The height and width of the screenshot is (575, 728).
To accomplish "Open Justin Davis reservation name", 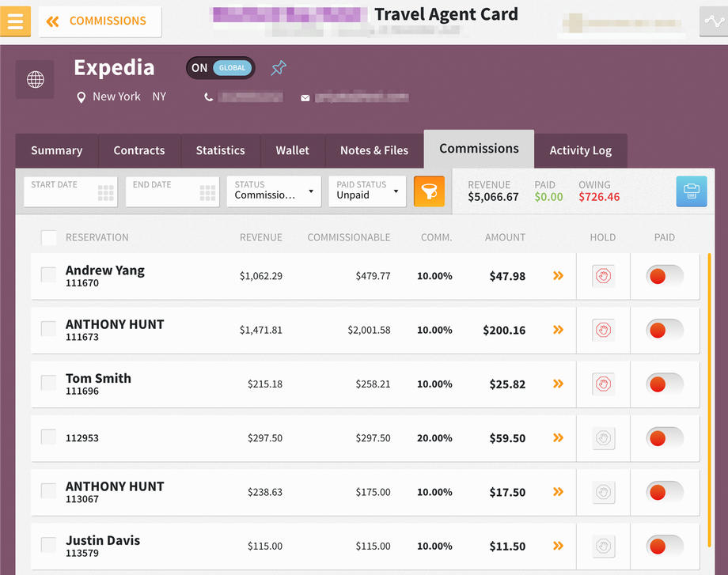I will pyautogui.click(x=103, y=540).
